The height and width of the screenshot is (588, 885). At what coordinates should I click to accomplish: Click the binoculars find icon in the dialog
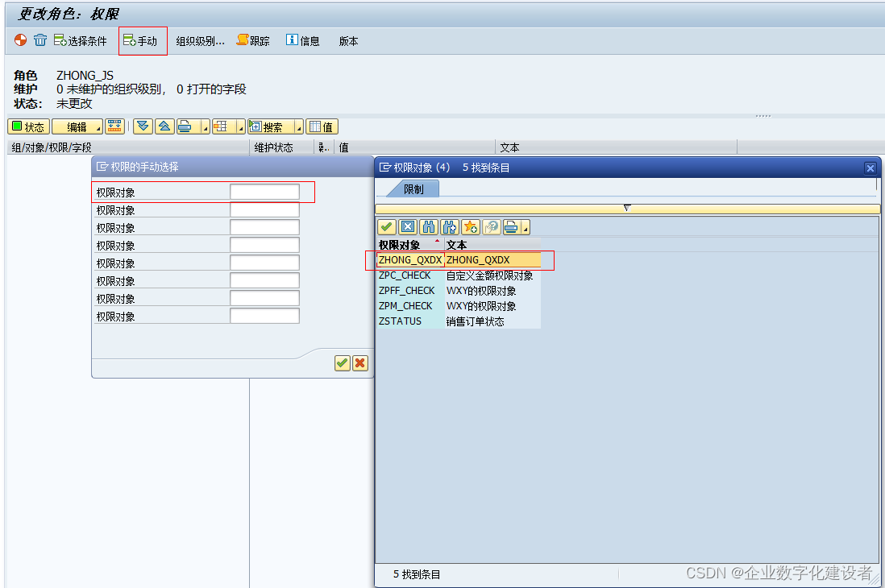428,226
